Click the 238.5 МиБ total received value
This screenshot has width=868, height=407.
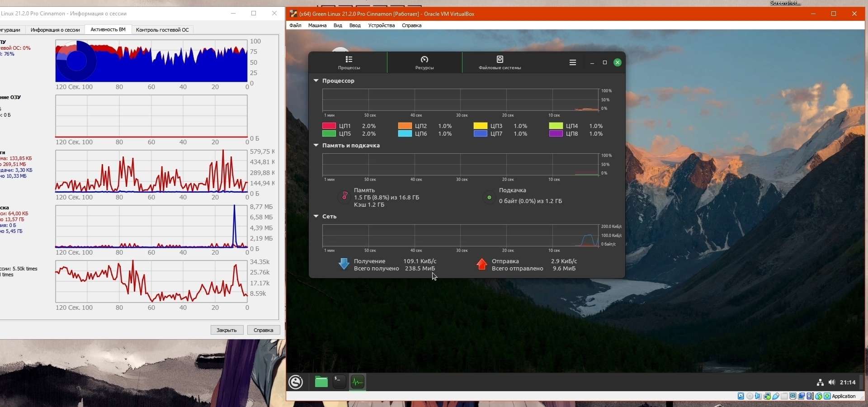[420, 269]
